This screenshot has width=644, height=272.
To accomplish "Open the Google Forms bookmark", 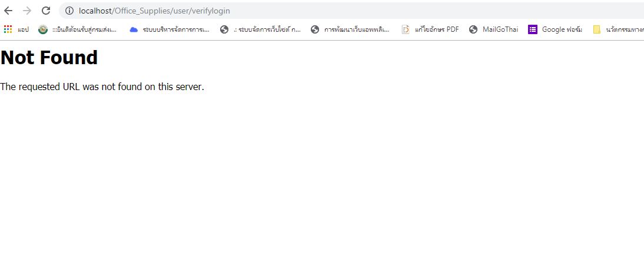I will click(x=555, y=29).
